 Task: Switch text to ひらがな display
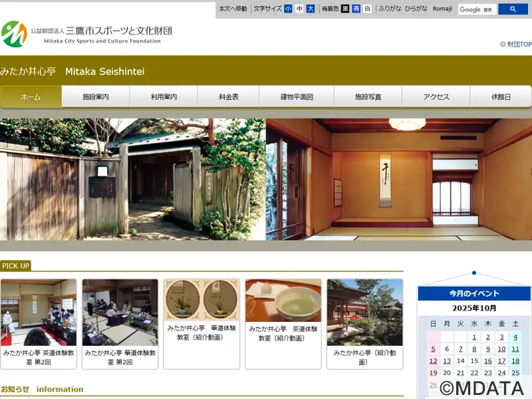[x=416, y=9]
